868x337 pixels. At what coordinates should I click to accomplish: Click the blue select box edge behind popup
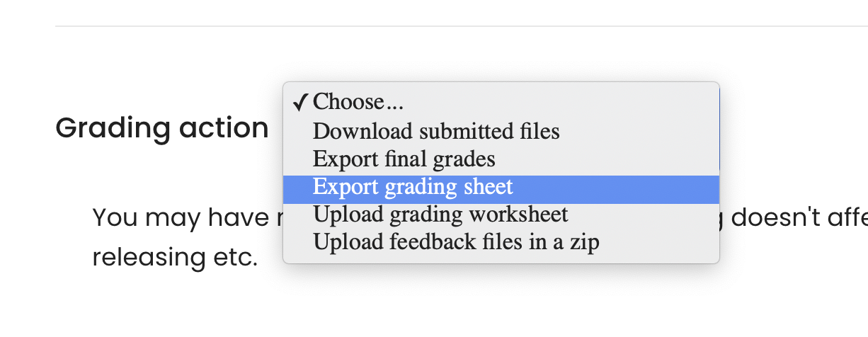tap(719, 131)
